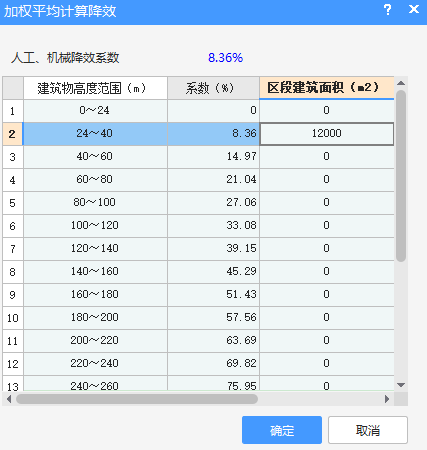The width and height of the screenshot is (427, 450).
Task: Select the 建筑物高度范围 column header
Action: coord(95,88)
